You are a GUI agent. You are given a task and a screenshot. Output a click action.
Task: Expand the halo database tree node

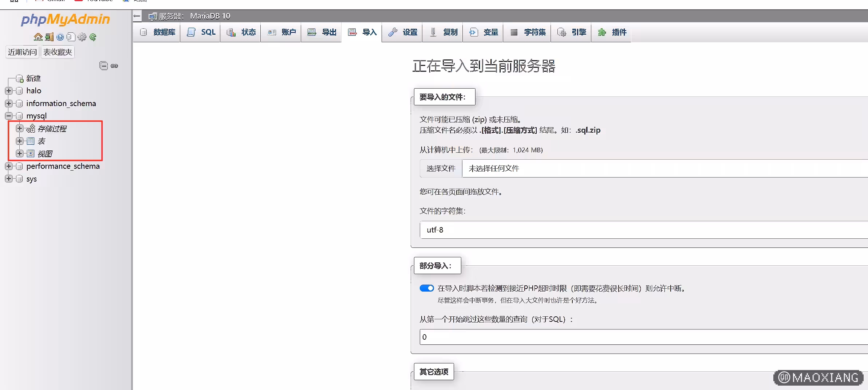tap(9, 91)
